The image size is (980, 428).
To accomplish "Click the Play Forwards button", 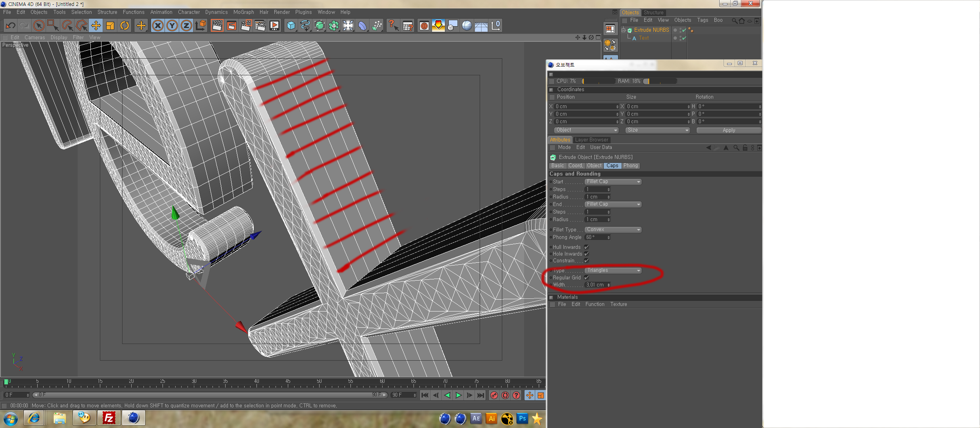I will click(458, 395).
